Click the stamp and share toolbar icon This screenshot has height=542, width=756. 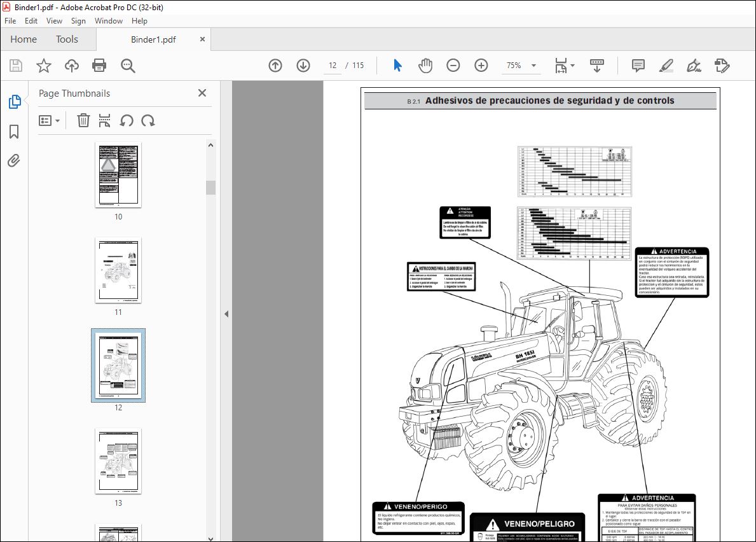(722, 66)
